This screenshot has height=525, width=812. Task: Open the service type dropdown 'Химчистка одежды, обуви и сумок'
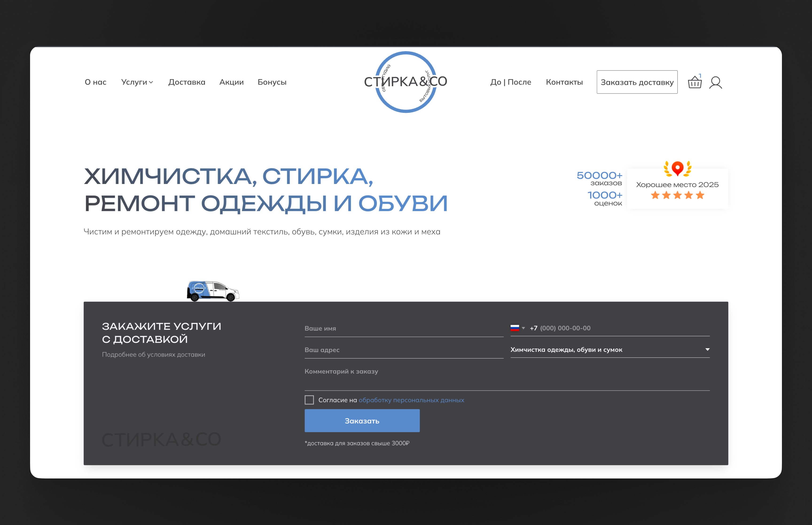(x=610, y=349)
